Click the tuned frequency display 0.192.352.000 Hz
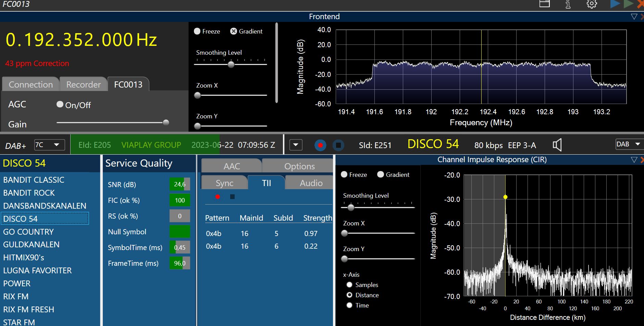 point(81,40)
